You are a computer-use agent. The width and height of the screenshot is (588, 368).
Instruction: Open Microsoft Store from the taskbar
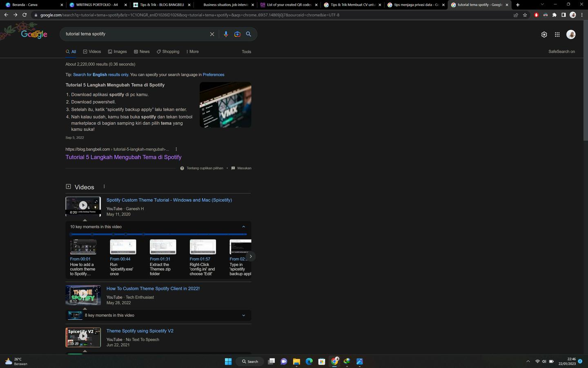coord(322,361)
